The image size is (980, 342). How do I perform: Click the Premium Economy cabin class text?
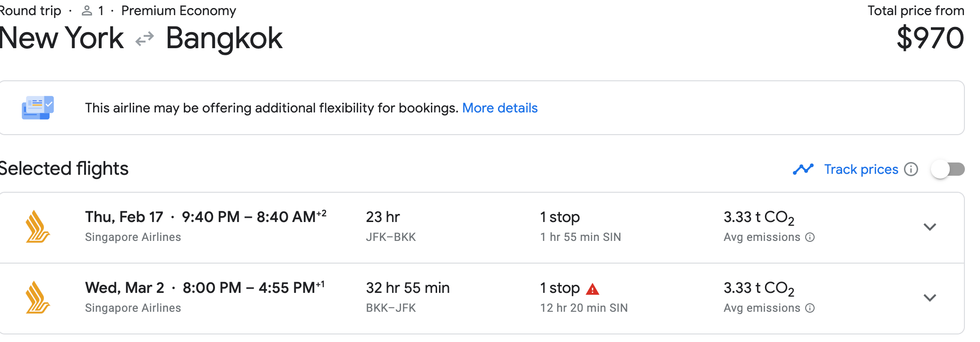(179, 10)
